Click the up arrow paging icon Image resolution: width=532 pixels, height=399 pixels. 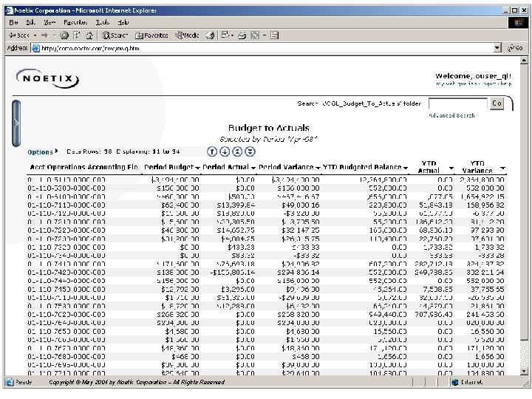click(212, 151)
